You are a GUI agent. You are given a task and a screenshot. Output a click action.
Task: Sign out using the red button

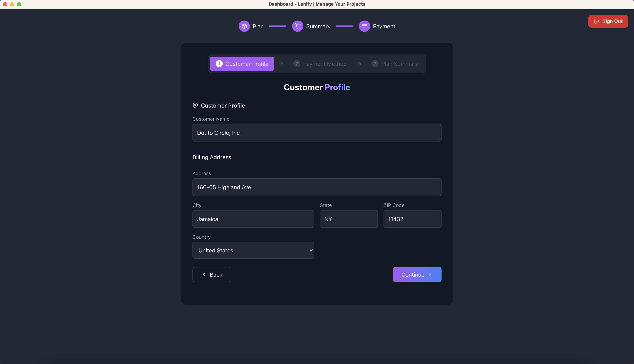pos(608,21)
